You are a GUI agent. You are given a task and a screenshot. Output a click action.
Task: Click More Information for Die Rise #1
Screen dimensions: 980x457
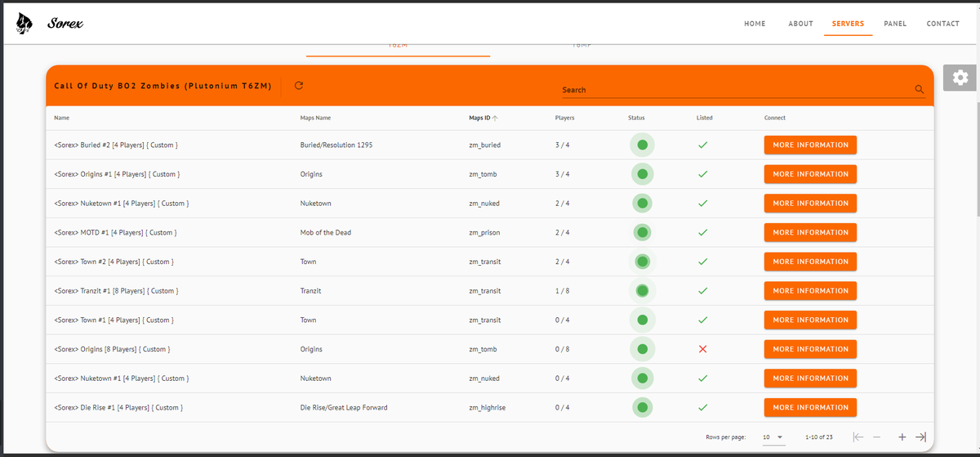810,407
